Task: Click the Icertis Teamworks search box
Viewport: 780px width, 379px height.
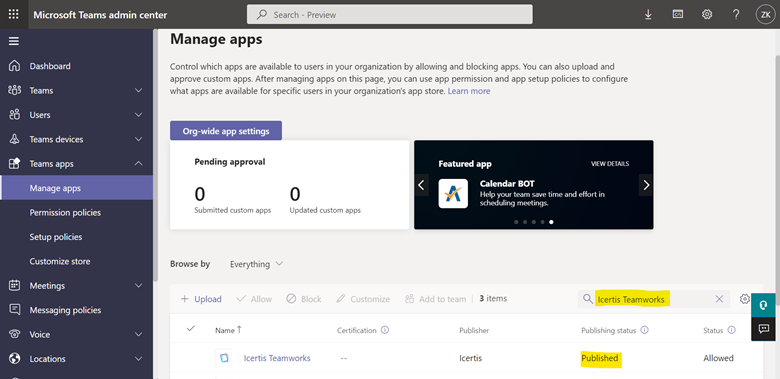Action: tap(654, 299)
